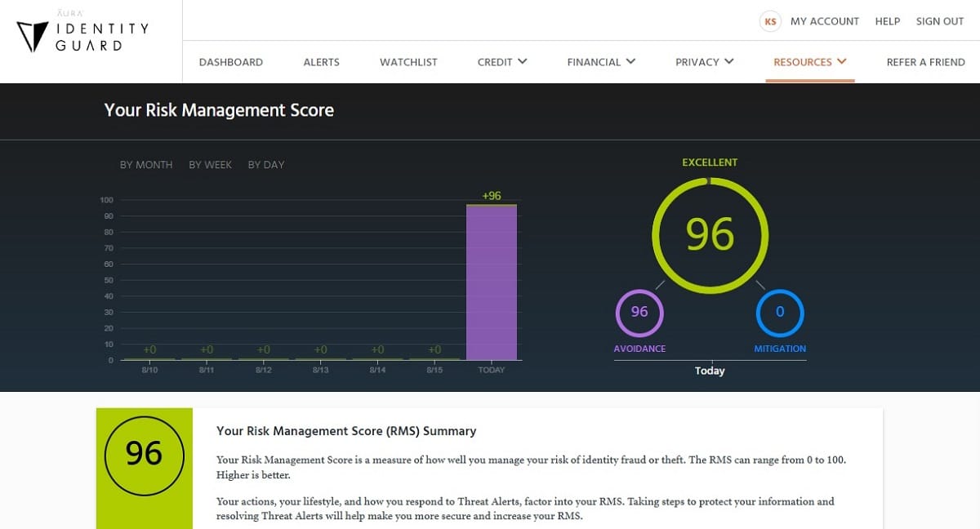Click the Your Risk Management Score heading

(x=219, y=110)
